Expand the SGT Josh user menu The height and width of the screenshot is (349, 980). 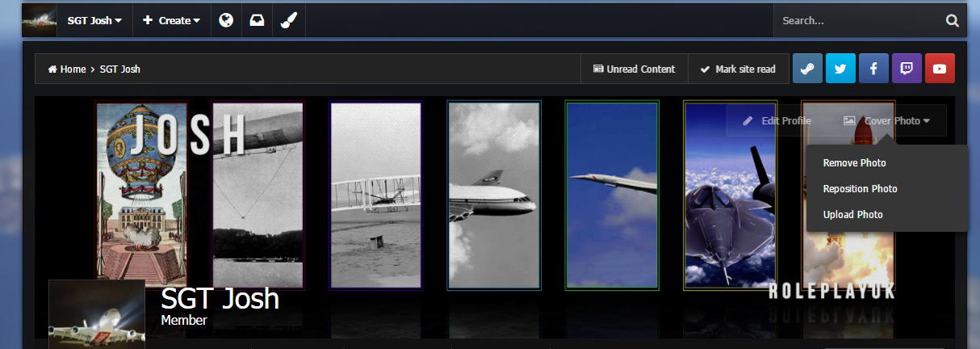(x=94, y=20)
